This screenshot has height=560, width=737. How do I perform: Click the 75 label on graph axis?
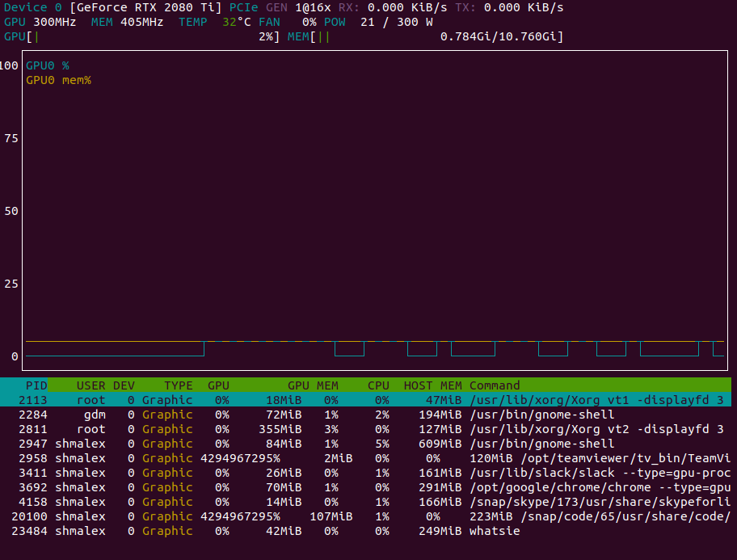click(x=11, y=139)
